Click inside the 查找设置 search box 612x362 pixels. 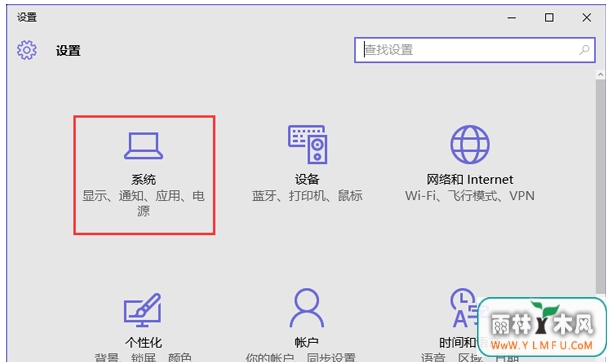(x=475, y=50)
